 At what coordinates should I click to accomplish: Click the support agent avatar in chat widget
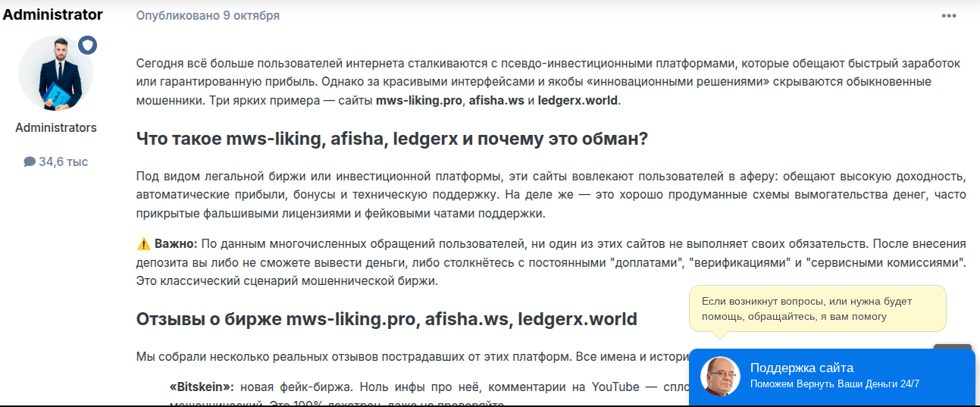pyautogui.click(x=720, y=376)
